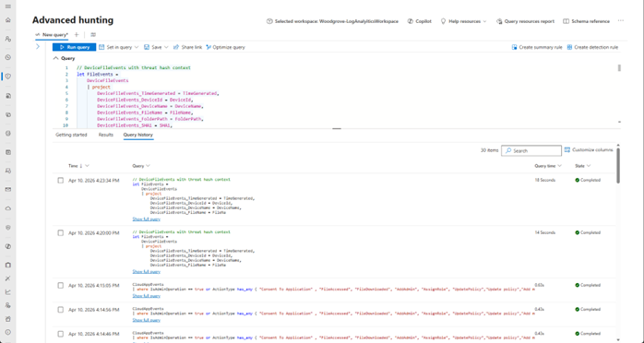
Task: Open State column filter dropdown
Action: point(589,166)
